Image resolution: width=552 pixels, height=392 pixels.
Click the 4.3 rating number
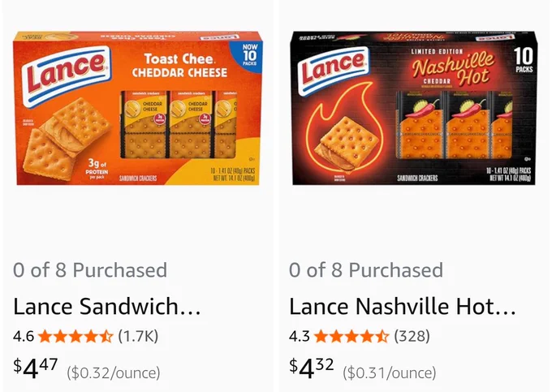pyautogui.click(x=300, y=336)
